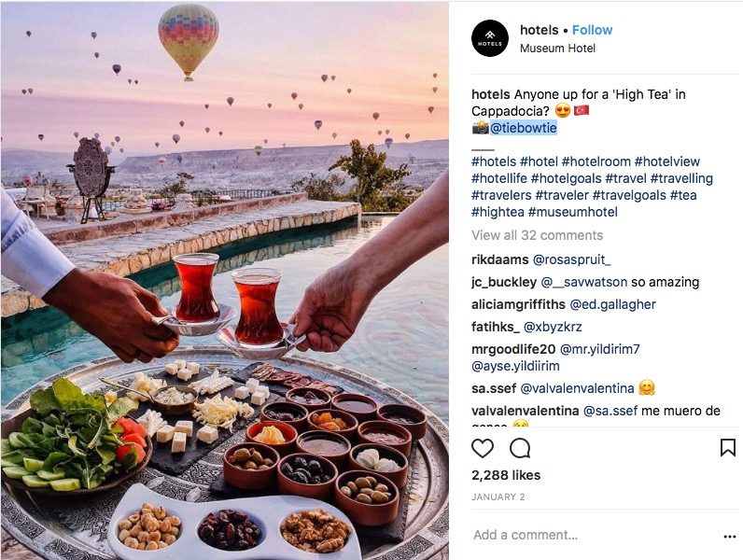743x560 pixels.
Task: Save post with the bookmark icon
Action: (728, 448)
